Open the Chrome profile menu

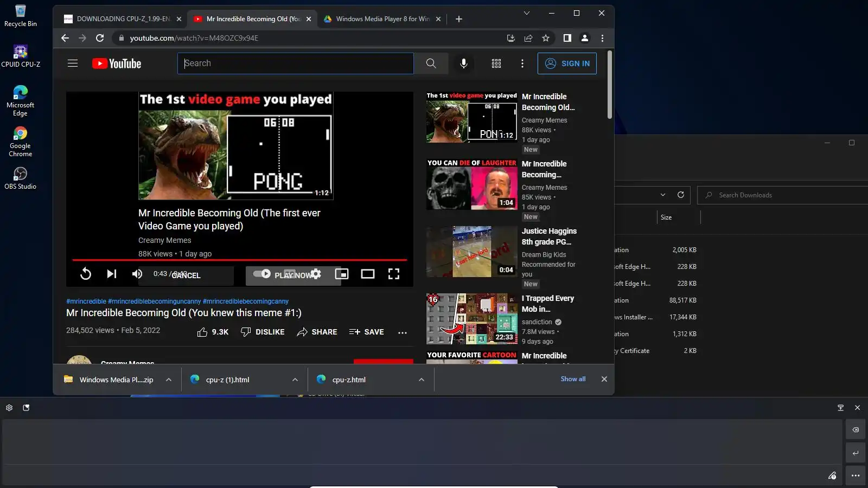click(x=585, y=38)
